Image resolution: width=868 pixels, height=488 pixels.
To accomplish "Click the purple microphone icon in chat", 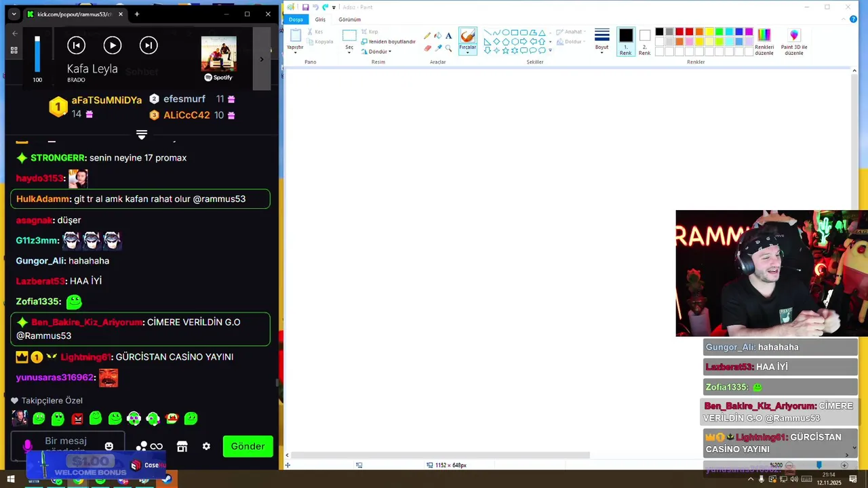I will click(x=27, y=446).
